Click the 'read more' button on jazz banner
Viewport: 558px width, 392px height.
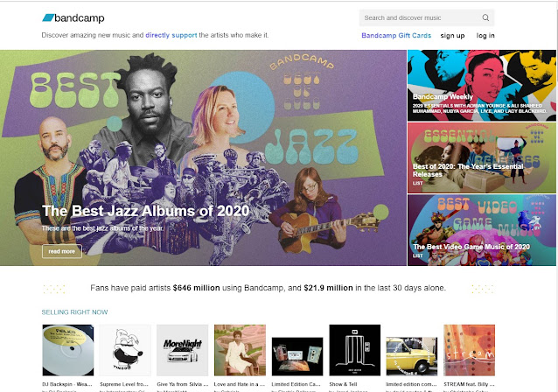coord(62,251)
